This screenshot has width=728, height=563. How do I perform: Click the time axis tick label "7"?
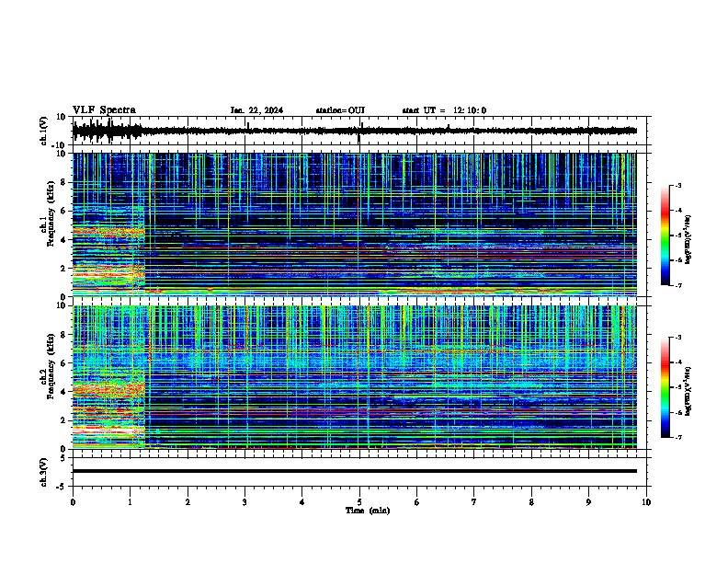(474, 502)
